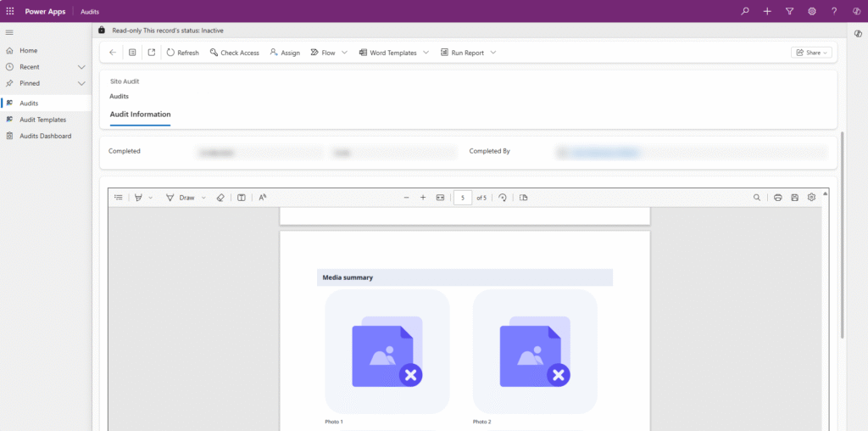868x431 pixels.
Task: Open the PDF table of contents panel
Action: coord(119,198)
